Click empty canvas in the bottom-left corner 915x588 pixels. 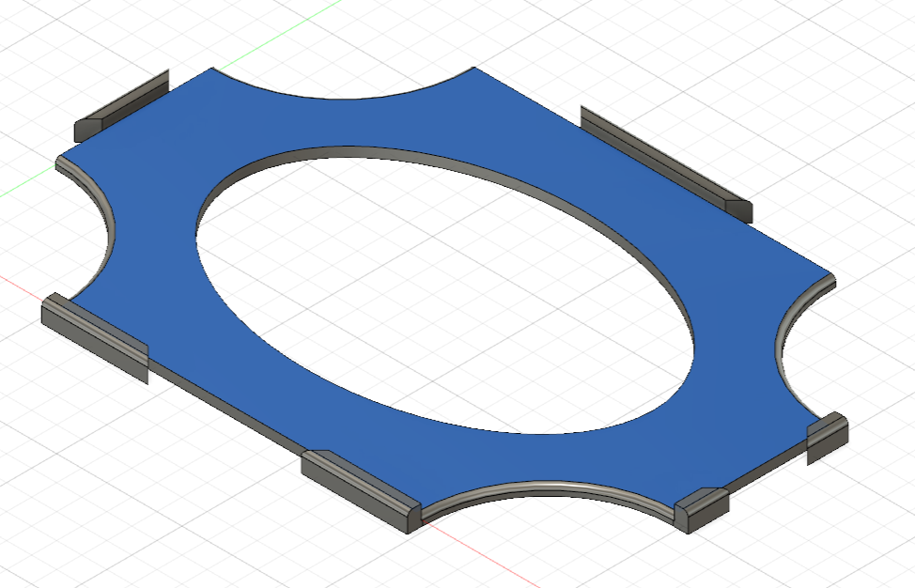pos(75,526)
